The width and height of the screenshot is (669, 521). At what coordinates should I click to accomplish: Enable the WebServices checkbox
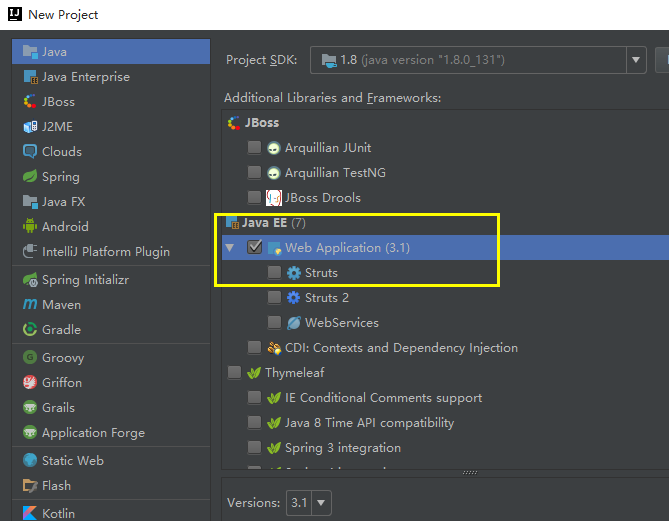pyautogui.click(x=274, y=322)
